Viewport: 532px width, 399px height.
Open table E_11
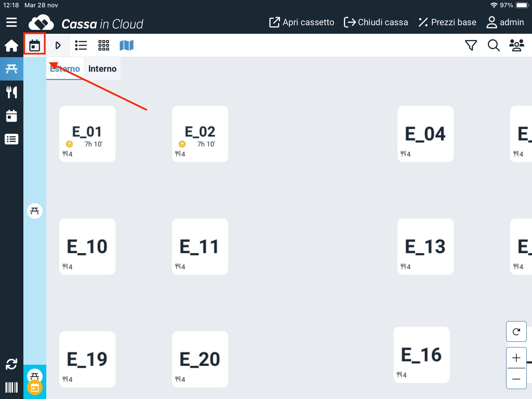pyautogui.click(x=200, y=247)
